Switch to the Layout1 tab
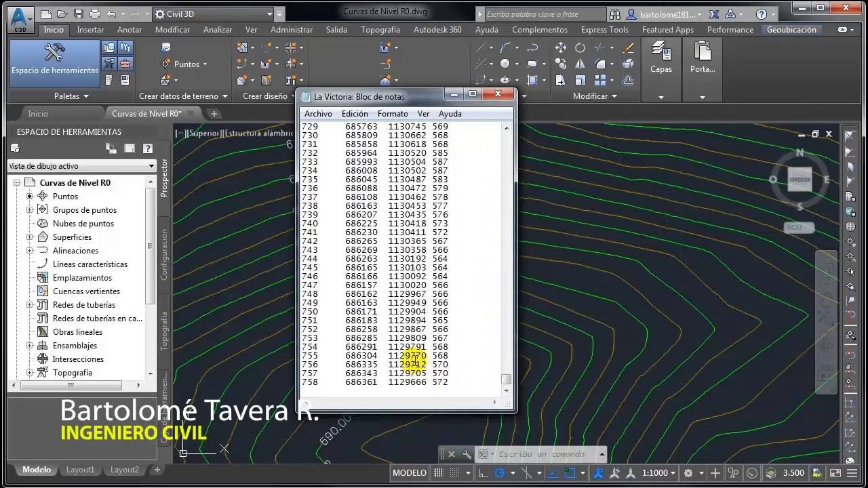This screenshot has width=868, height=488. [80, 470]
